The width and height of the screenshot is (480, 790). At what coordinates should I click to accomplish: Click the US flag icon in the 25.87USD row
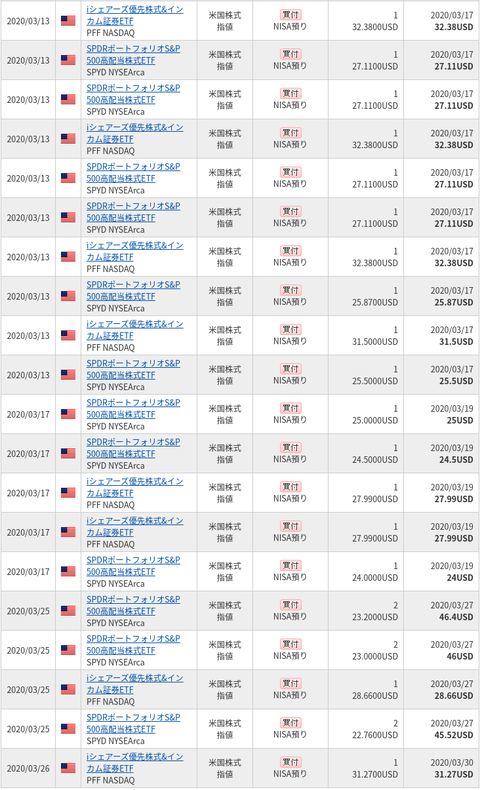(x=68, y=296)
